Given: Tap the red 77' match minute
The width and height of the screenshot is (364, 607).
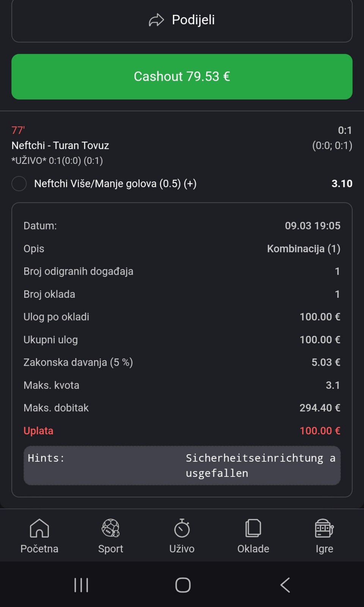Looking at the screenshot, I should (x=18, y=131).
